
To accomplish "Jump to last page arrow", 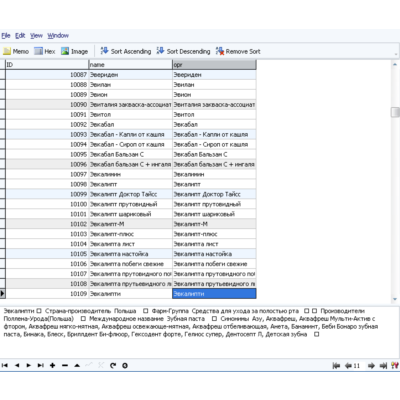I will click(x=383, y=366).
